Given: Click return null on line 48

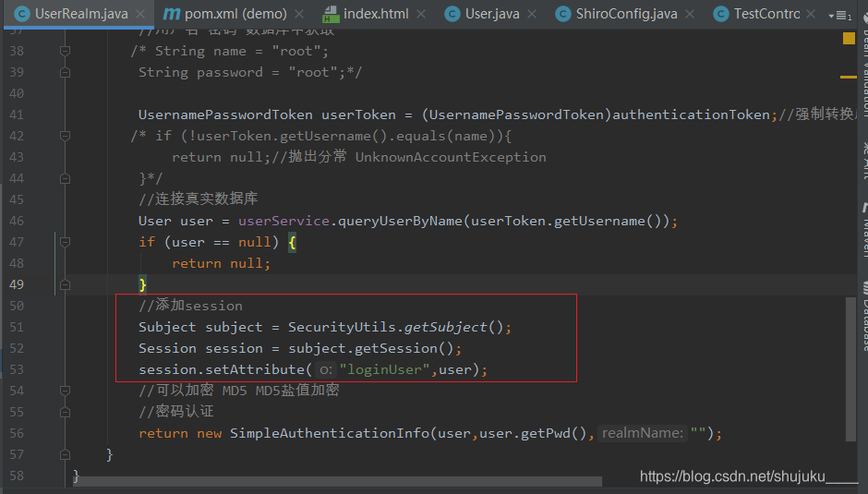Looking at the screenshot, I should tap(221, 263).
